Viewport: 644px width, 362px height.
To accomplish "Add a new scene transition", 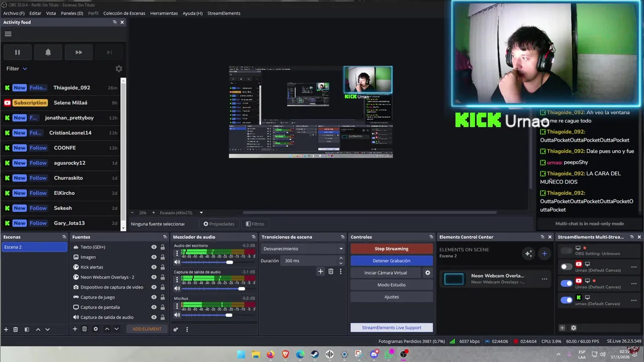I will pos(320,271).
